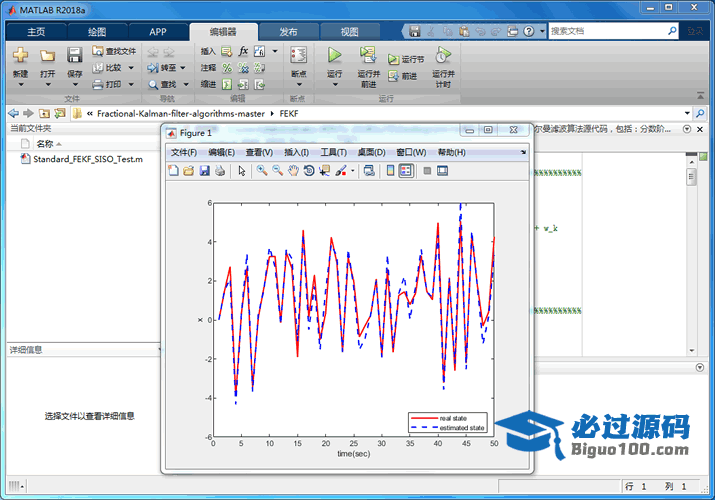Viewport: 715px width, 500px height.
Task: Open the Save (保存) dropdown arrow
Action: [75, 84]
